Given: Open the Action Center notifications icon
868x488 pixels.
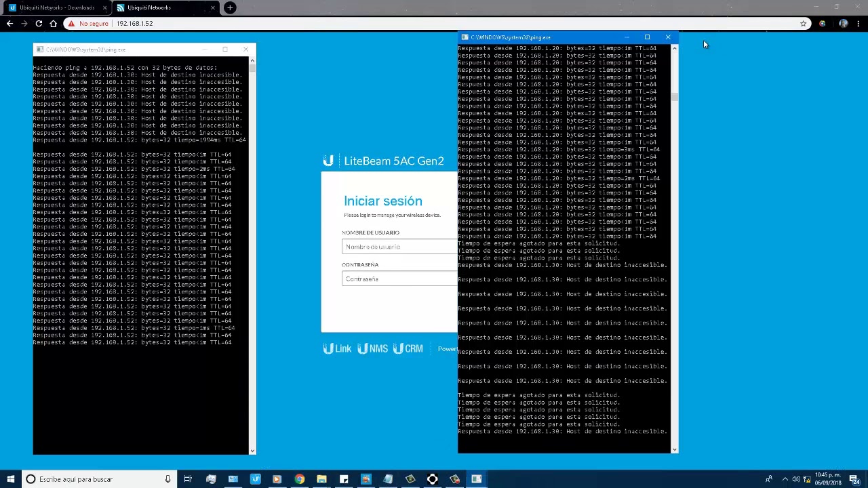Looking at the screenshot, I should (x=854, y=479).
